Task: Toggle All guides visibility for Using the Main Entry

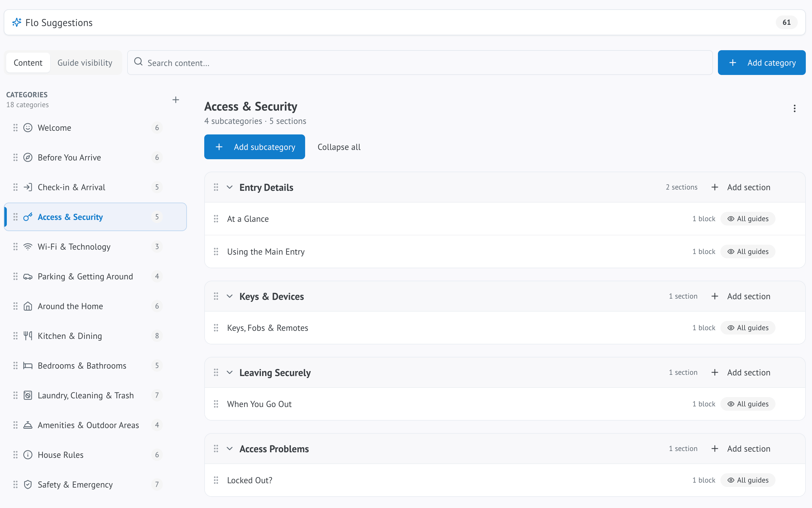Action: tap(748, 252)
